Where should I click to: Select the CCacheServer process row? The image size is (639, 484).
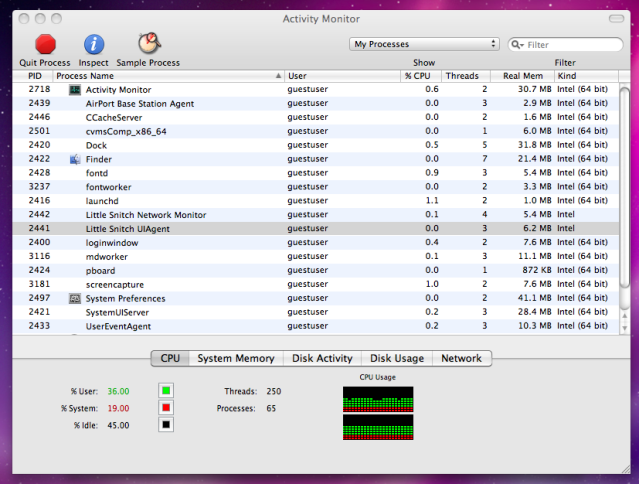pos(316,117)
